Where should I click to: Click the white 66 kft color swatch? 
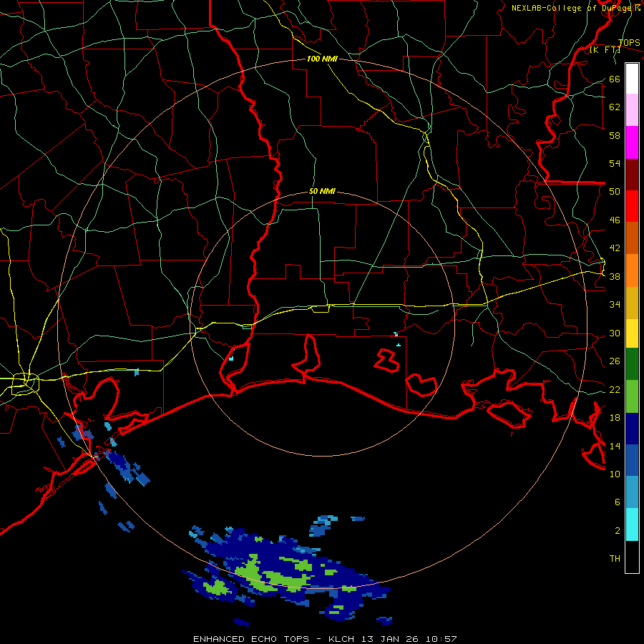coord(632,79)
